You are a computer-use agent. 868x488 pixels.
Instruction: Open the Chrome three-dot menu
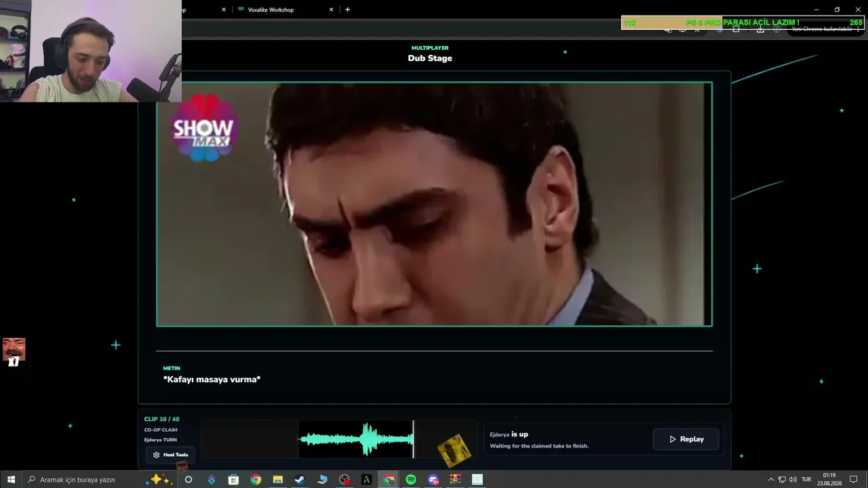[857, 29]
